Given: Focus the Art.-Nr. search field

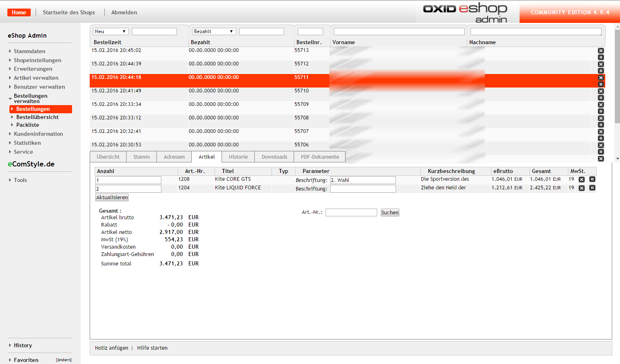Looking at the screenshot, I should (x=351, y=213).
